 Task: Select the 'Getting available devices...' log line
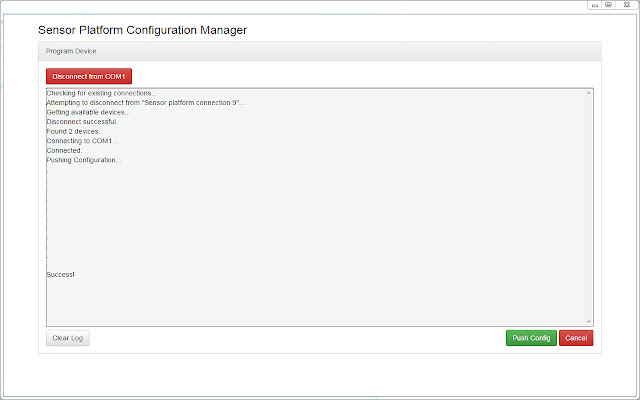(x=88, y=112)
